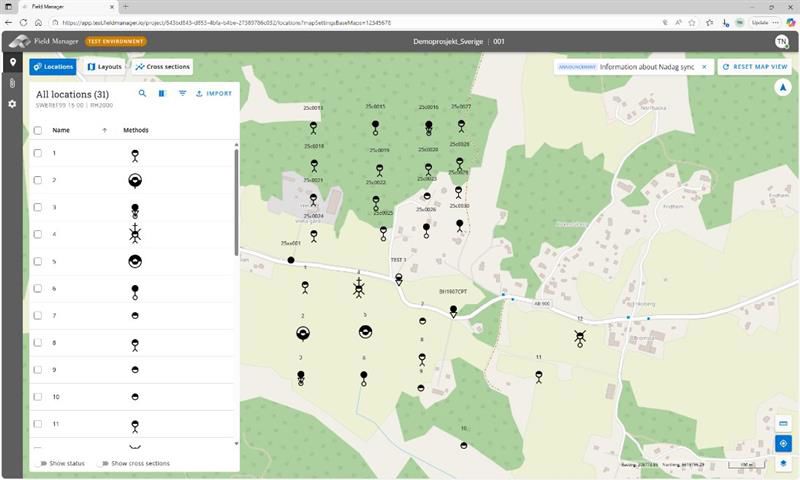Click the IMPORT button
This screenshot has width=800, height=480.
tap(214, 93)
